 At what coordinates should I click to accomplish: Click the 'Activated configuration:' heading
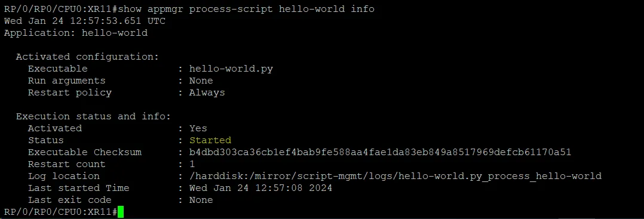coord(87,57)
